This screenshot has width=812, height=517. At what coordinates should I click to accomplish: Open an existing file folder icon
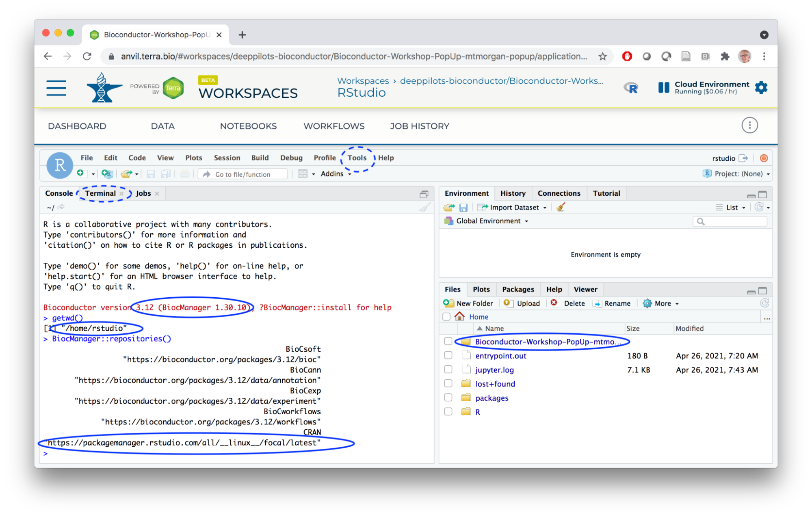[126, 174]
